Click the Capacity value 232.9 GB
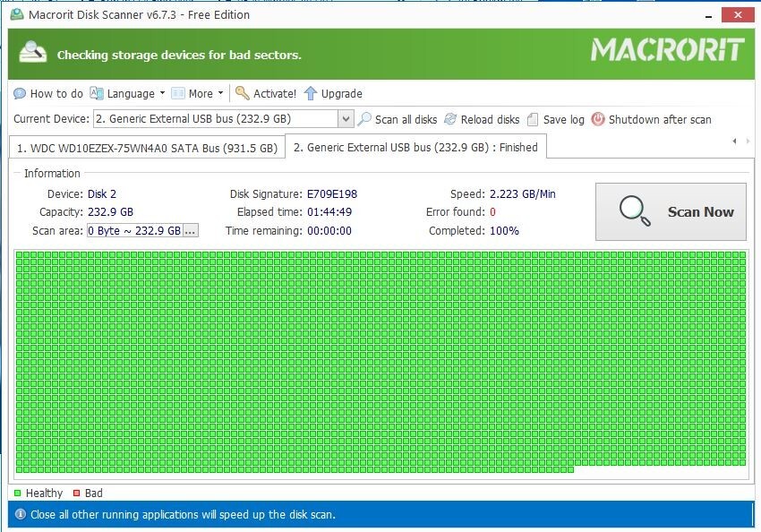This screenshot has width=761, height=532. coord(110,212)
